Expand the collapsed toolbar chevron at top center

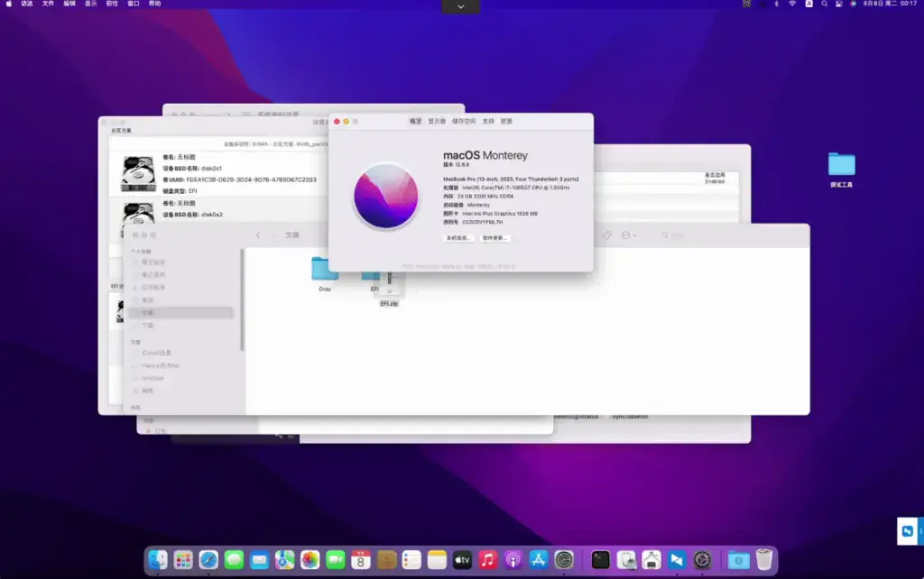coord(460,6)
